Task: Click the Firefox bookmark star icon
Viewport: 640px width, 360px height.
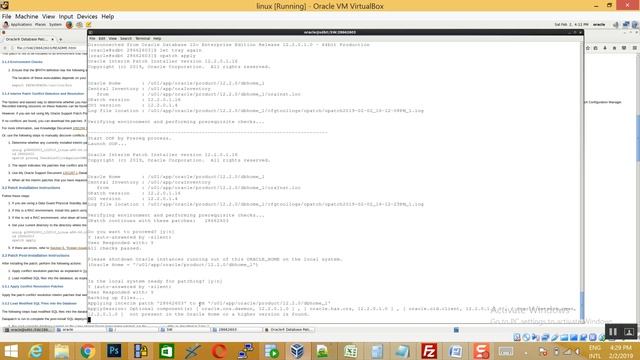Action: click(x=588, y=48)
